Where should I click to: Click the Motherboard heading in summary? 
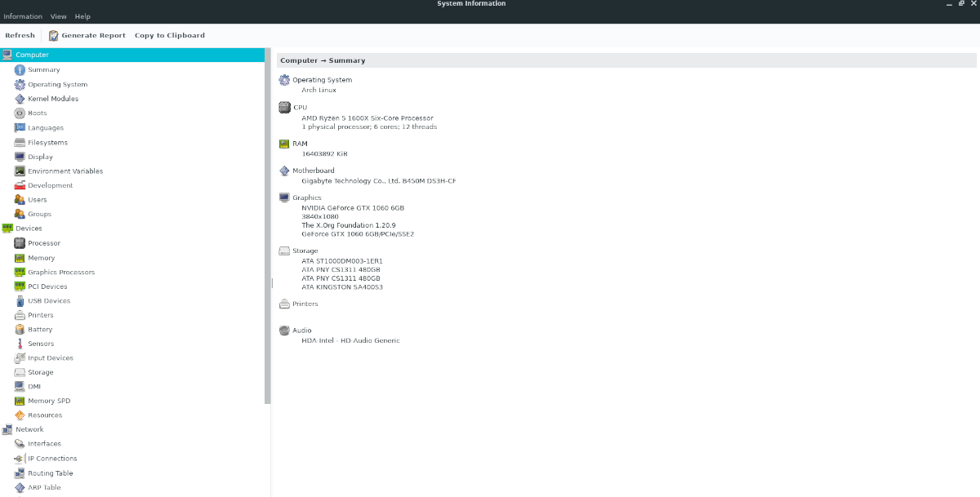tap(314, 171)
